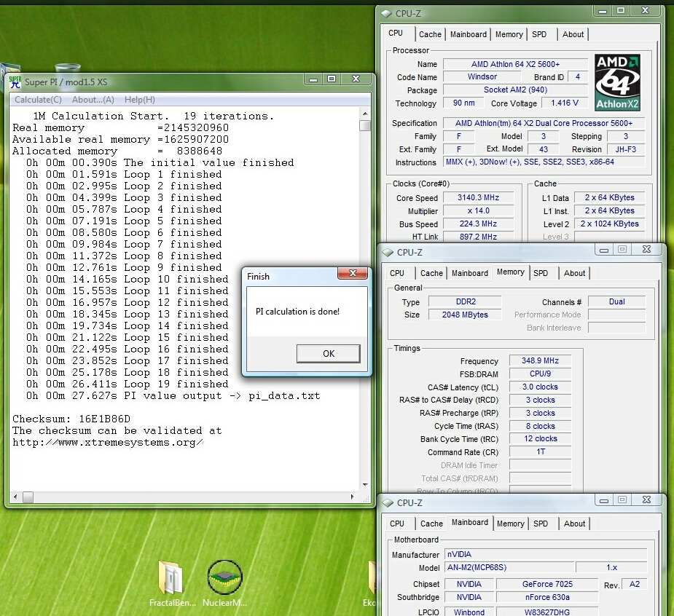Open the FractalBen... folder on desktop
The width and height of the screenshot is (674, 616).
tap(172, 583)
